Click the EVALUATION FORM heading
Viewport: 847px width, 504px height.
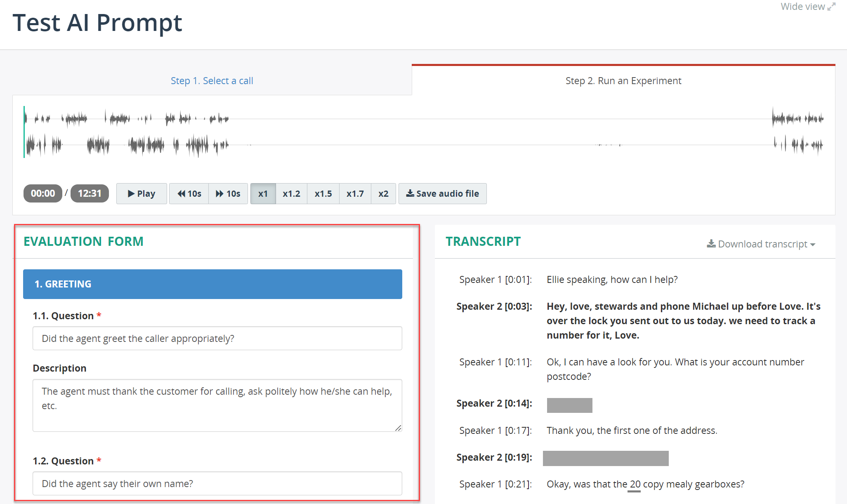(x=83, y=241)
